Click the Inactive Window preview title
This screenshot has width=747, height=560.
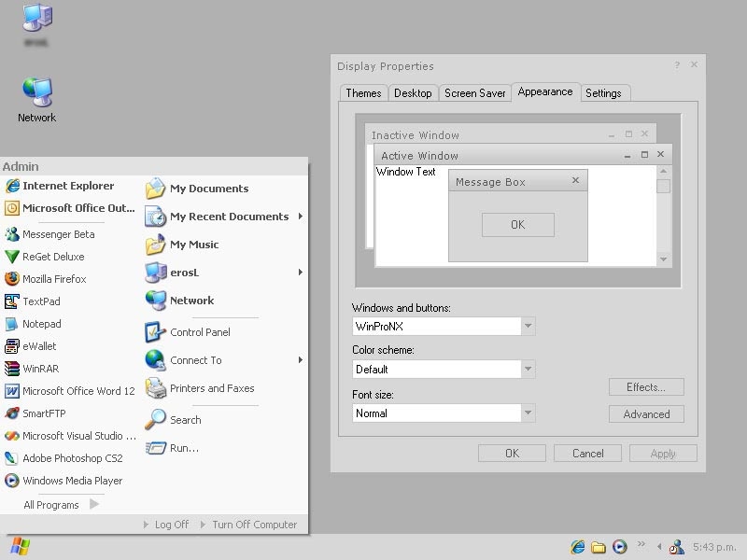(x=415, y=135)
